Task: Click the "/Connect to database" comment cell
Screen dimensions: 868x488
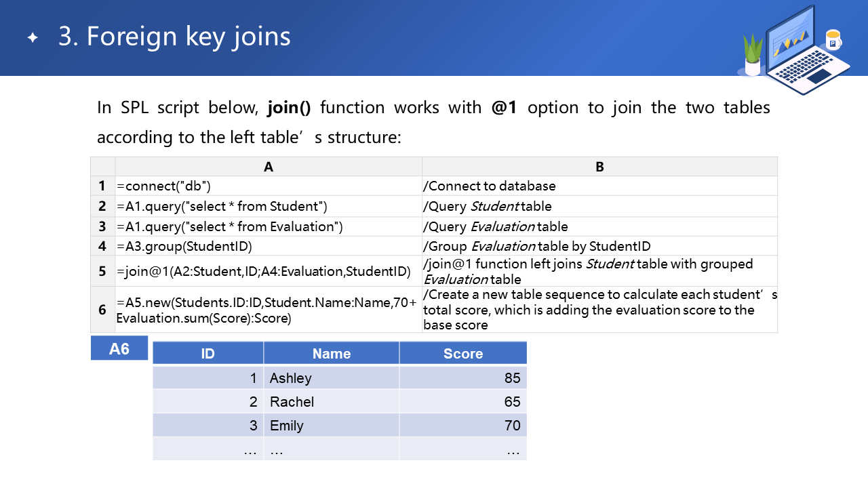Action: (x=599, y=186)
